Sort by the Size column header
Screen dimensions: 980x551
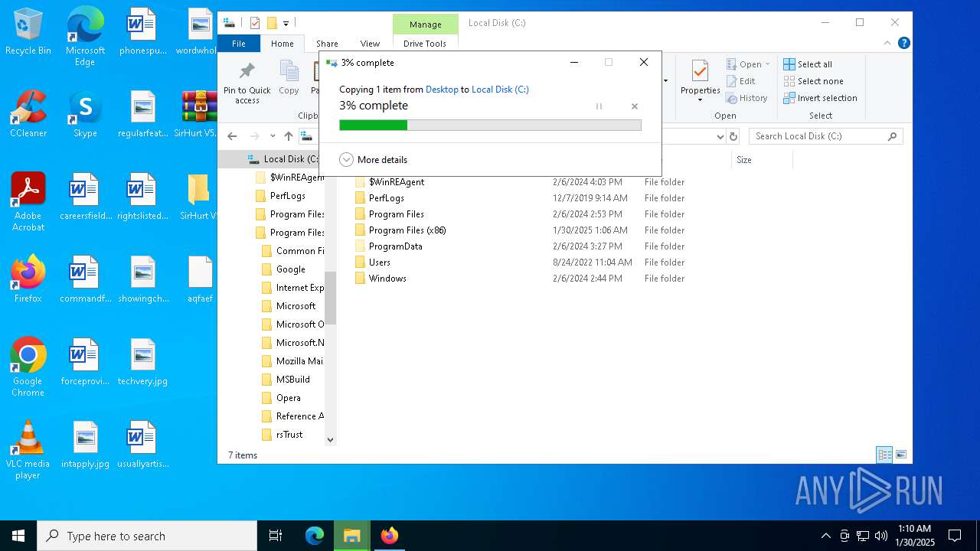click(x=743, y=160)
